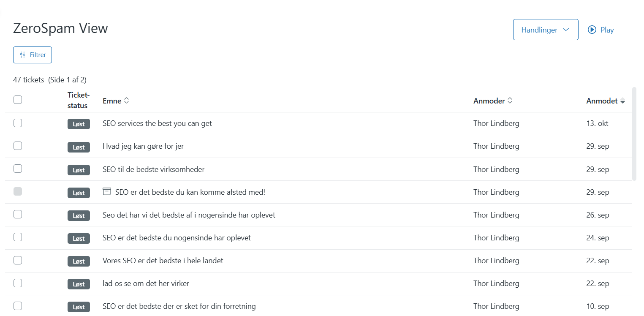
Task: Open ticket 'Vores SEO er det bedste i hele landet'
Action: (163, 261)
